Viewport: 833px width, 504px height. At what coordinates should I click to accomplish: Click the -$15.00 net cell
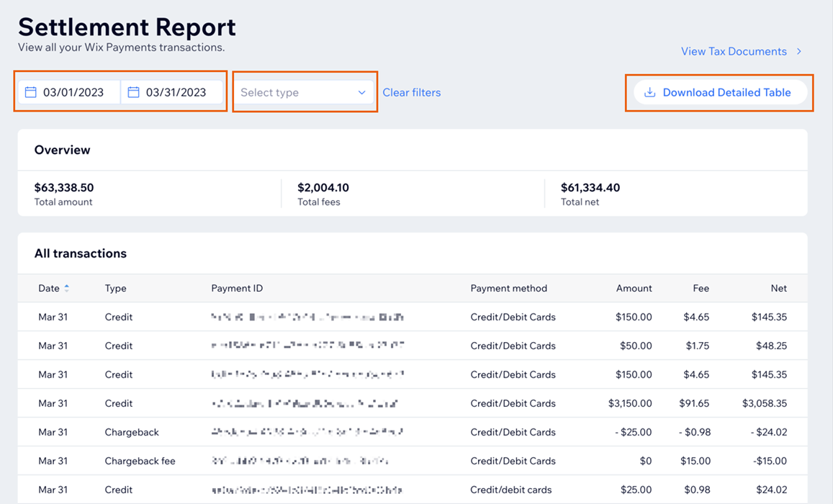770,461
